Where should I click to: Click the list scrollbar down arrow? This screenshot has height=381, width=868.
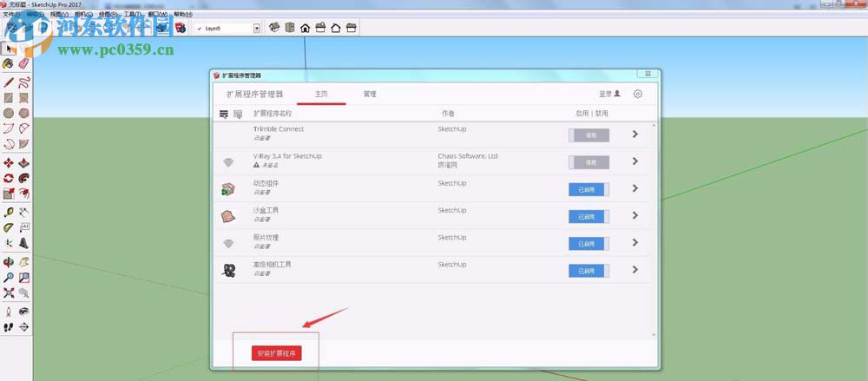(654, 334)
